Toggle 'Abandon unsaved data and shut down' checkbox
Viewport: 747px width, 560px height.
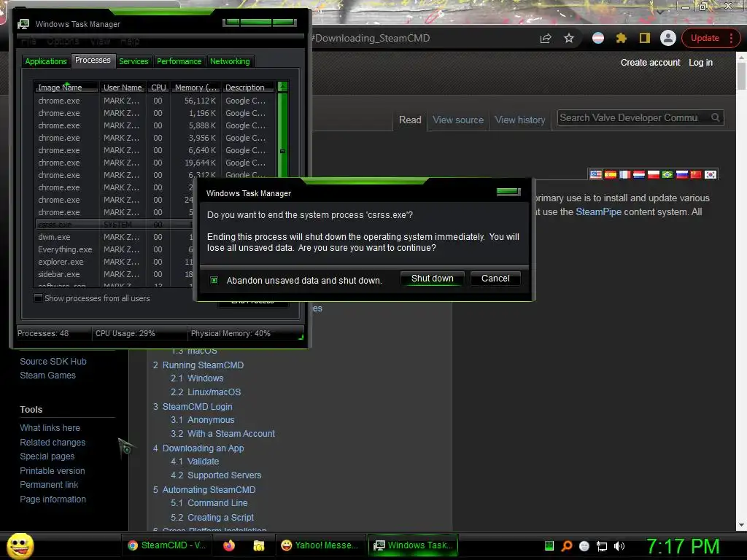click(214, 281)
